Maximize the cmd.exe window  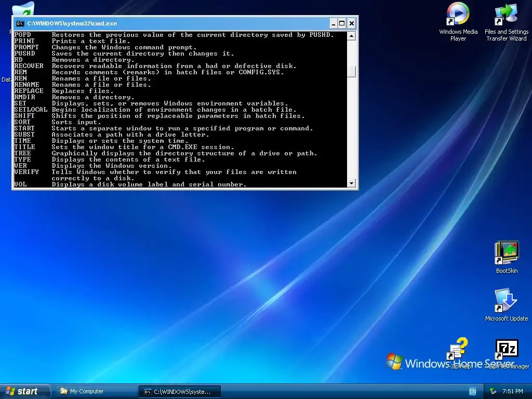[342, 23]
